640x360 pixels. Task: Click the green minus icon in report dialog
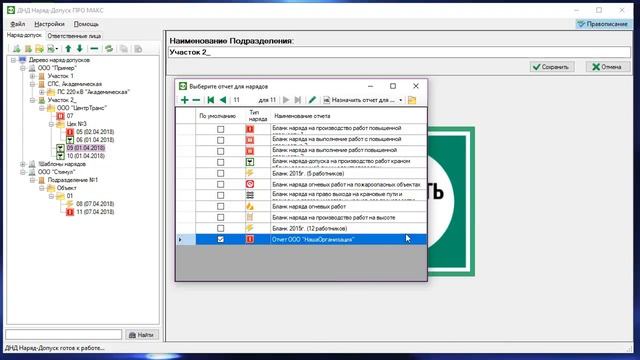coord(196,100)
